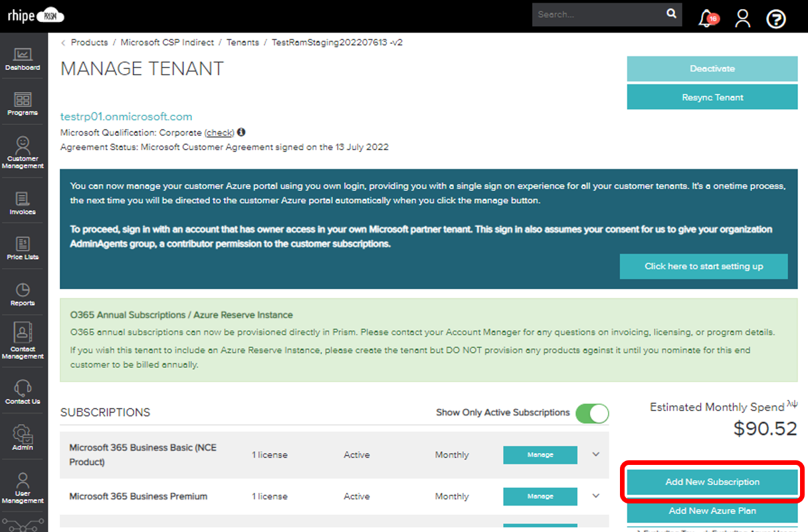Open the Reports sidebar icon

(x=23, y=294)
